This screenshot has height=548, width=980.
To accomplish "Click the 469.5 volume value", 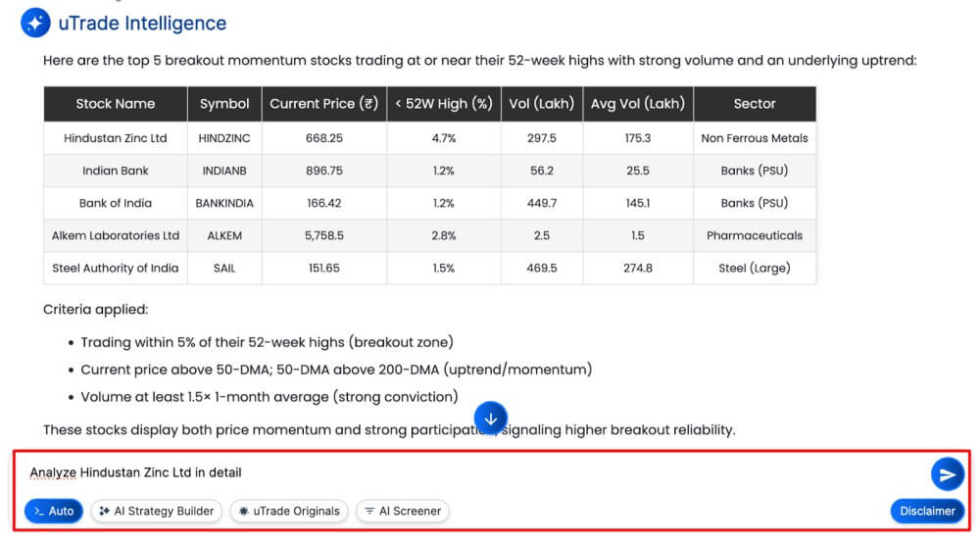I will coord(542,268).
